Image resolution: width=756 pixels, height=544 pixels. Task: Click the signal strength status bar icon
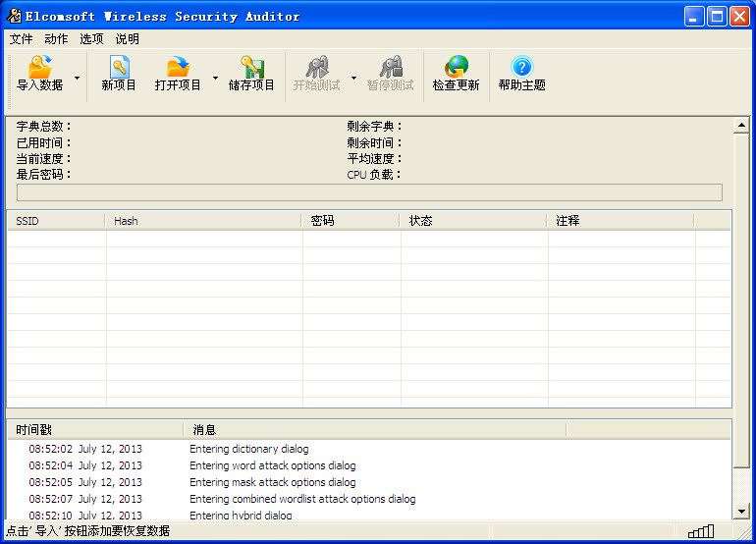point(701,531)
